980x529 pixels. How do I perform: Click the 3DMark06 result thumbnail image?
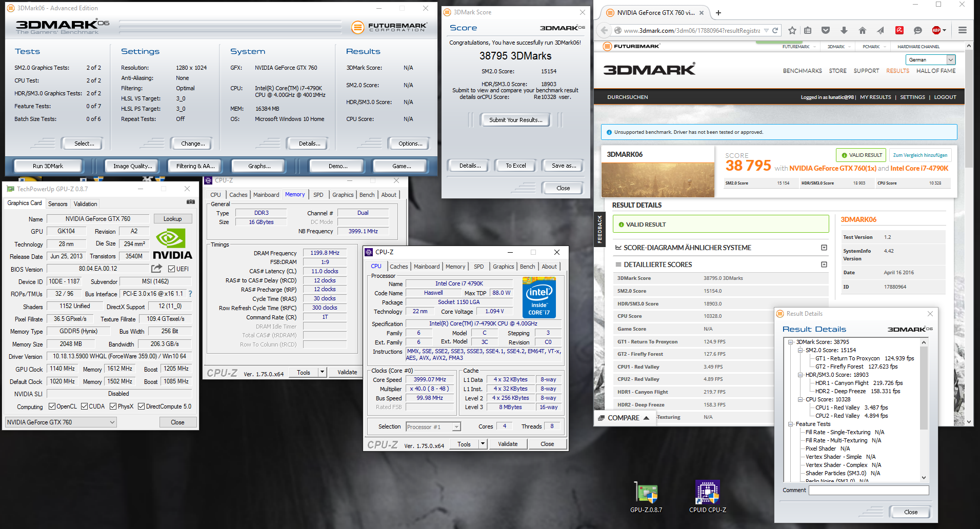pos(658,180)
